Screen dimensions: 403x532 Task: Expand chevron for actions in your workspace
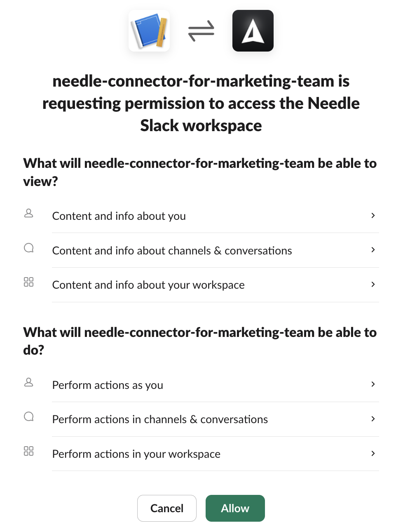point(373,453)
